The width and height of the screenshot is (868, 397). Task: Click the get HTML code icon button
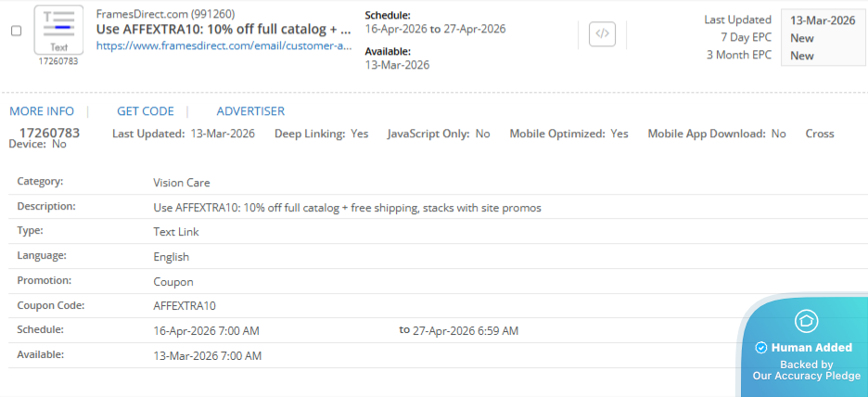(x=603, y=34)
